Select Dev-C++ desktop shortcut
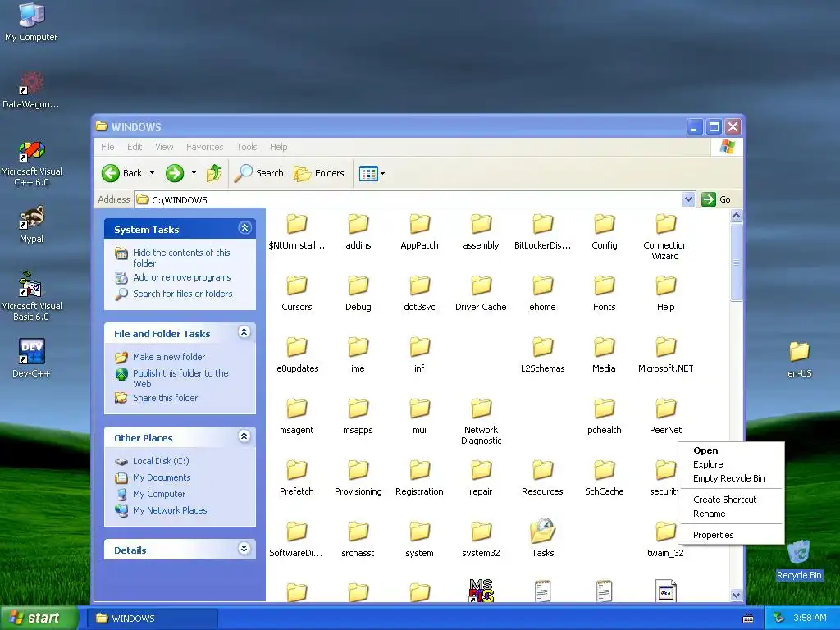 click(31, 358)
